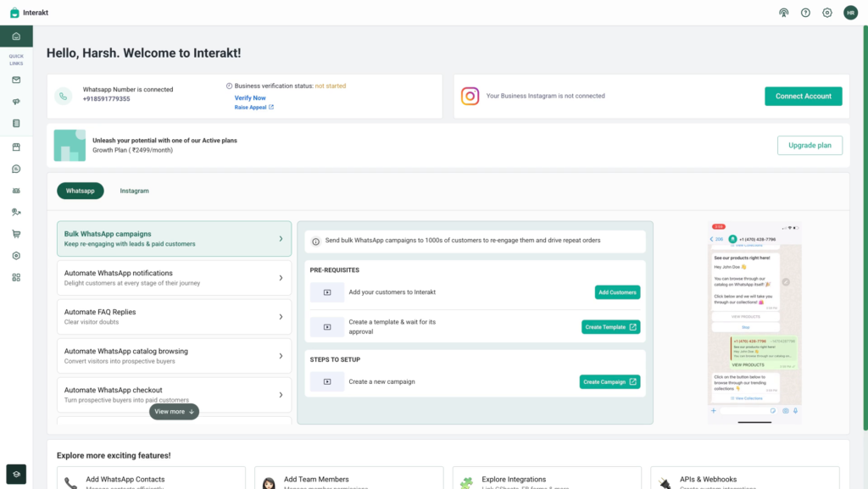Click the Interakt logo

tap(30, 13)
